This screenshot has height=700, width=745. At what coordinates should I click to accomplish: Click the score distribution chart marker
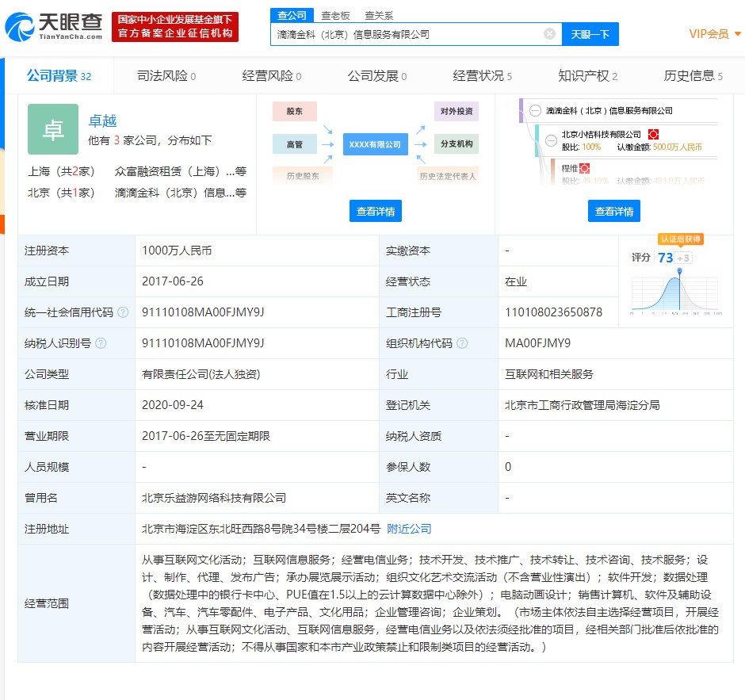point(679,271)
